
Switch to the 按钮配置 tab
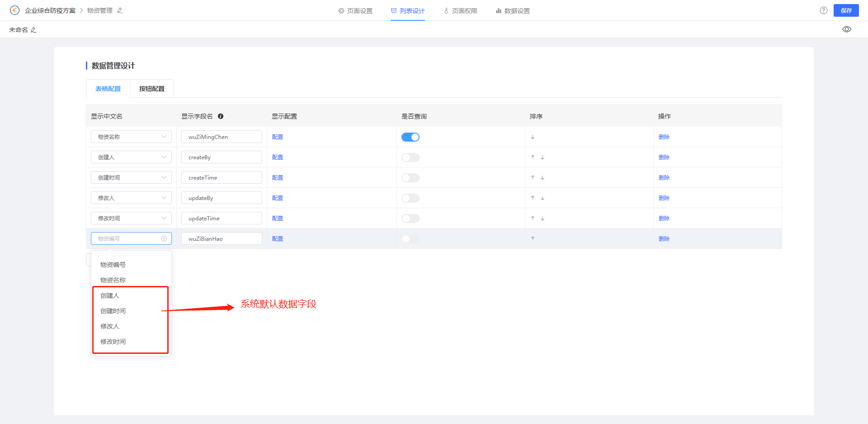152,88
